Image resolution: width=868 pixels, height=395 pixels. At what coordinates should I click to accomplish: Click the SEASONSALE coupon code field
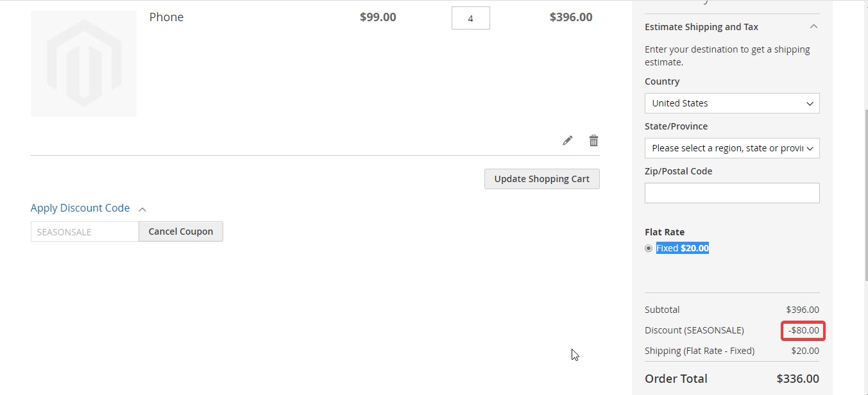[84, 231]
